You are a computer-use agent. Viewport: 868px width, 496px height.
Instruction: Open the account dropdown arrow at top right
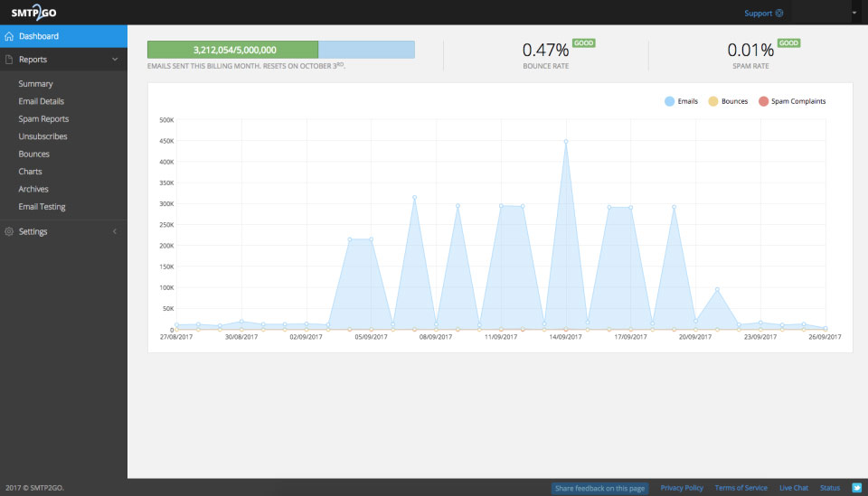pos(854,14)
